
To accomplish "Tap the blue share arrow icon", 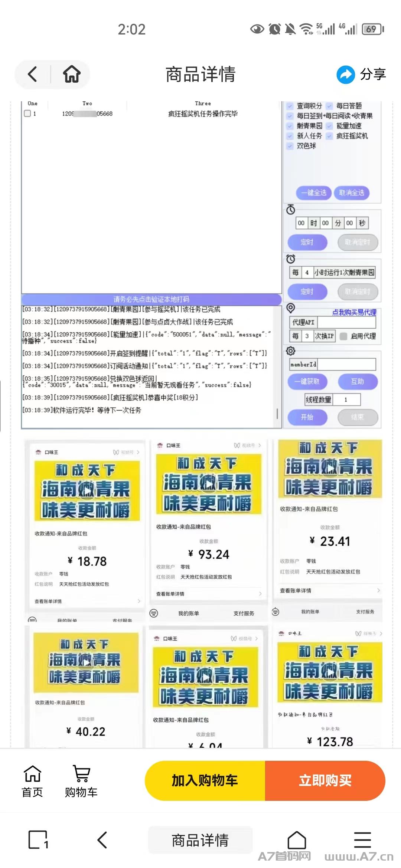I will tap(346, 75).
